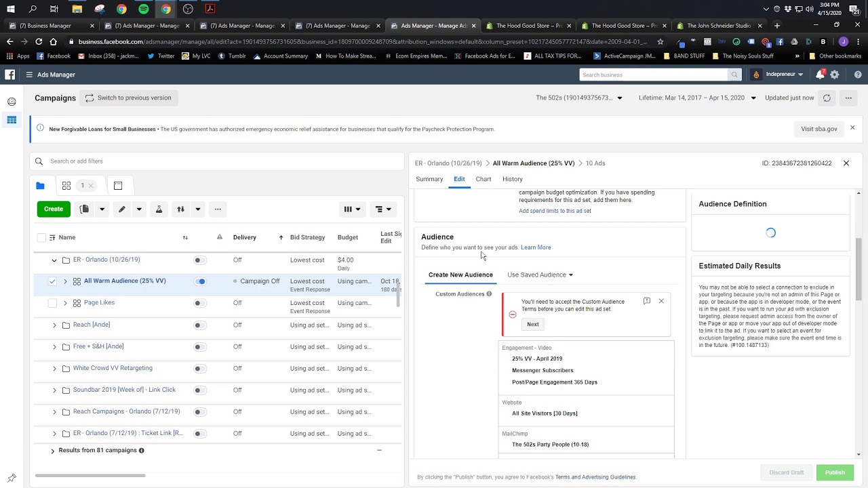Open the duplicate icon in campaigns toolbar

[x=84, y=209]
